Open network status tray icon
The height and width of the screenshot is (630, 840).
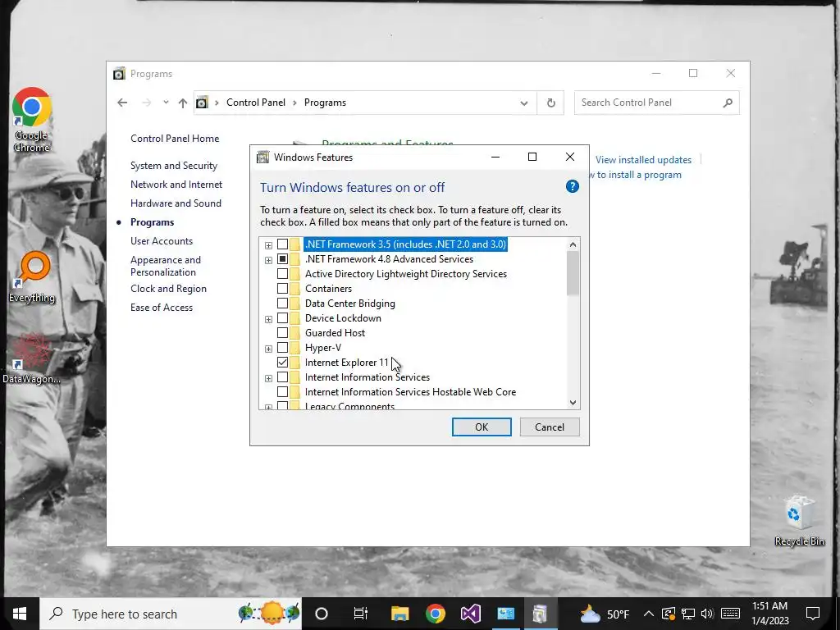[x=688, y=614]
